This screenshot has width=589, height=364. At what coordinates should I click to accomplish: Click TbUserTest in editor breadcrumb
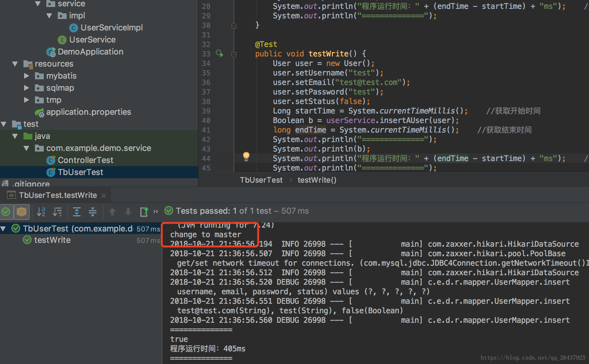point(261,180)
